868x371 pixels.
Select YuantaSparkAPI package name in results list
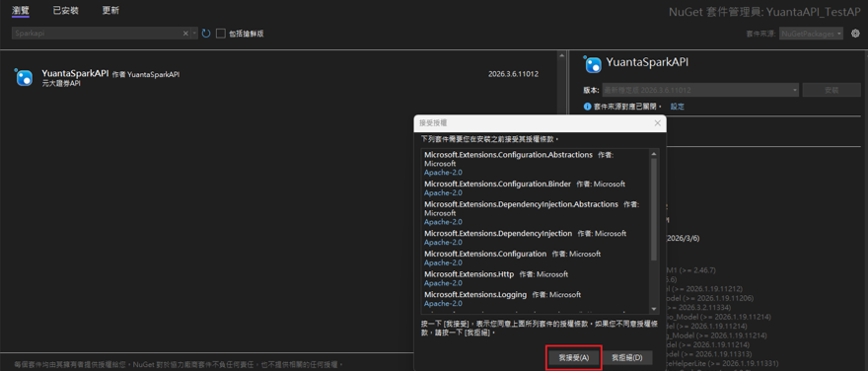[x=75, y=73]
